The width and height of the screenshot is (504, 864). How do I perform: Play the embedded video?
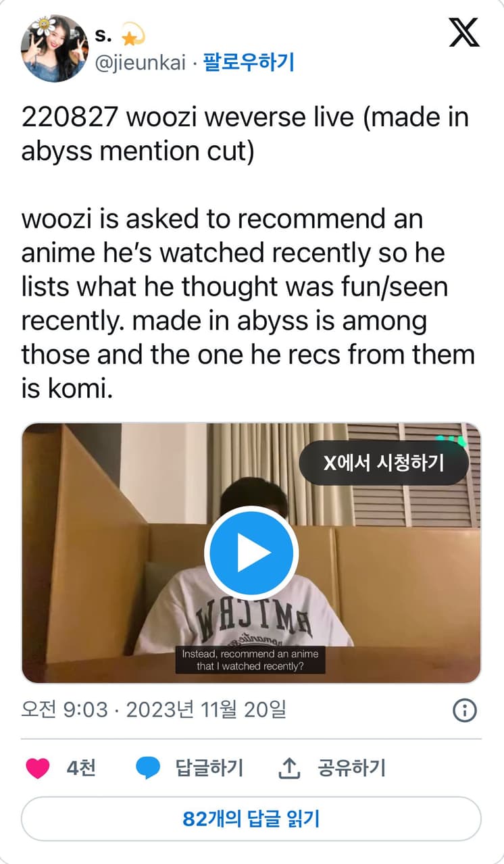[251, 553]
